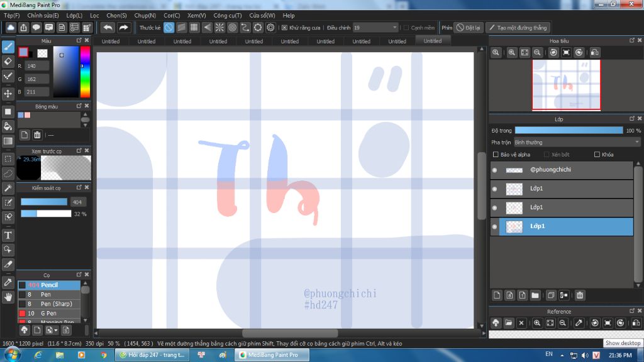
Task: Select the Bucket fill tool
Action: pos(8,126)
